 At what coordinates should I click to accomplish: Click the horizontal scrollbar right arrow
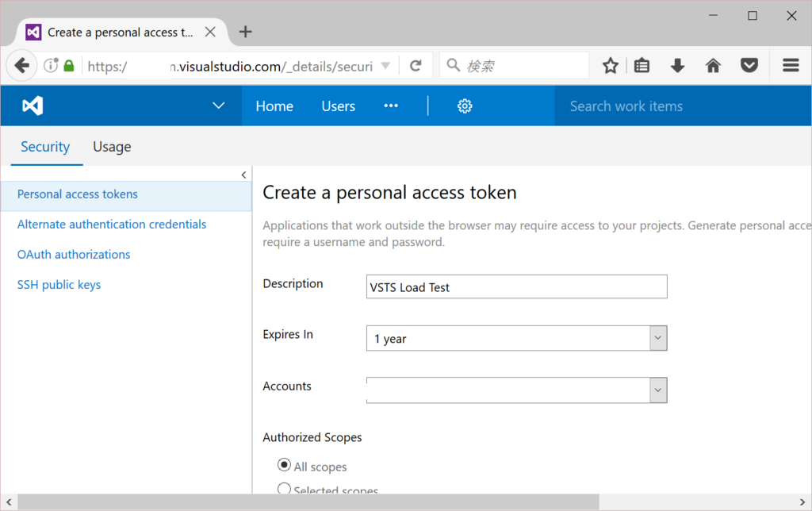coord(802,501)
